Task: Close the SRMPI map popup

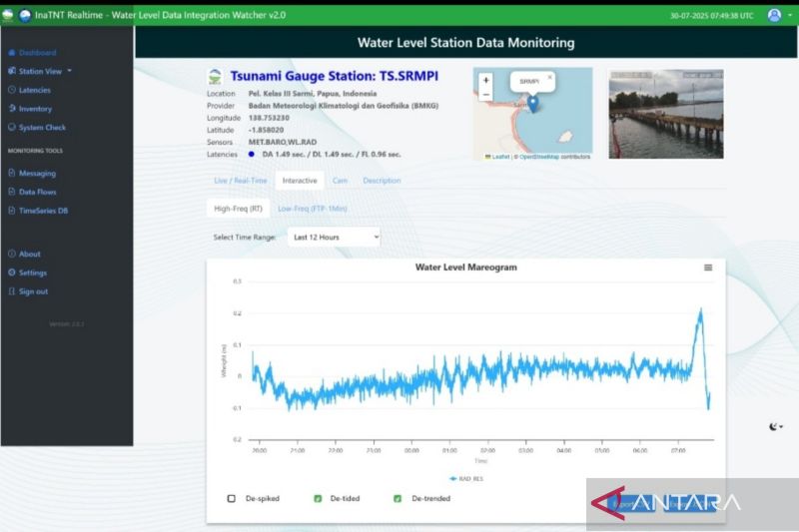Action: [x=548, y=77]
